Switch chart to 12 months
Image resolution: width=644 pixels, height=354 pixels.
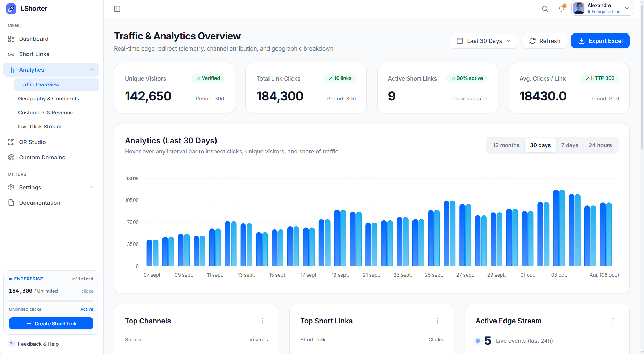pyautogui.click(x=506, y=145)
